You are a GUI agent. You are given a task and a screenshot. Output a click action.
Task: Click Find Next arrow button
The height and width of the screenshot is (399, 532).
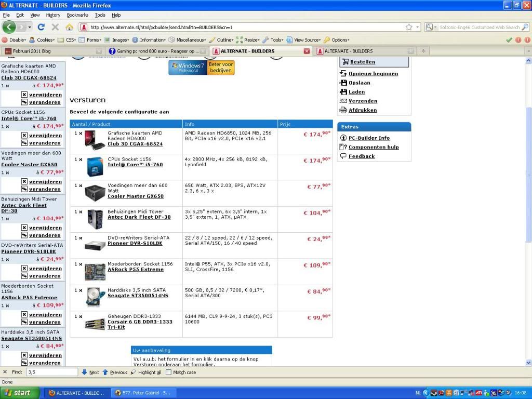(x=90, y=372)
